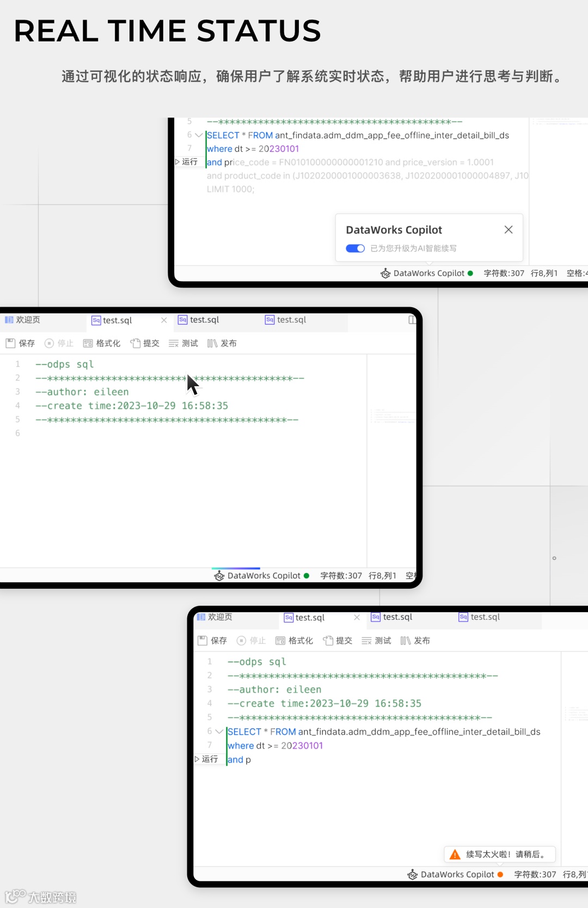Open 欢迎页 tab in bottom window
The width and height of the screenshot is (588, 908).
pos(215,617)
